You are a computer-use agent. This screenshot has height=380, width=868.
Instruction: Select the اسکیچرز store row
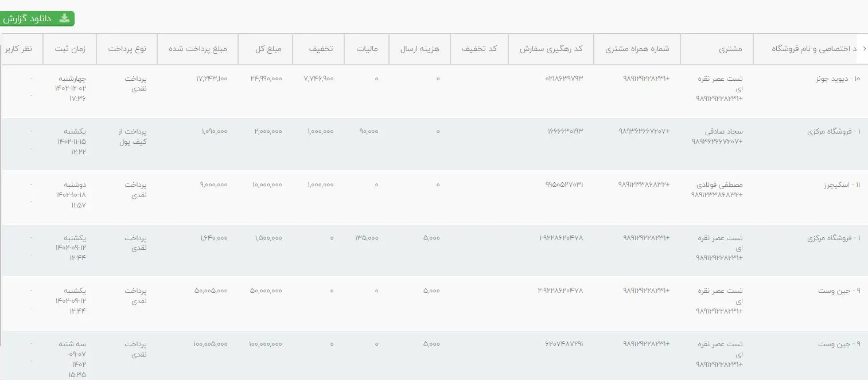tap(434, 198)
